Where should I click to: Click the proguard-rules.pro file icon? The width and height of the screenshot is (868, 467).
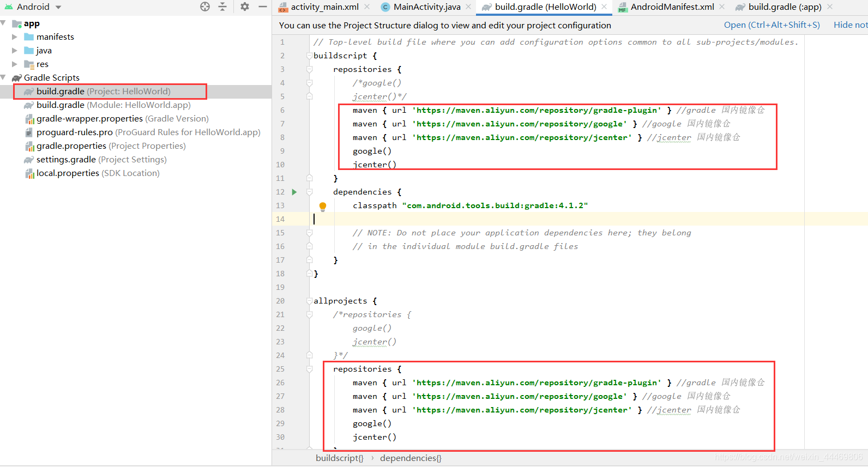tap(29, 132)
